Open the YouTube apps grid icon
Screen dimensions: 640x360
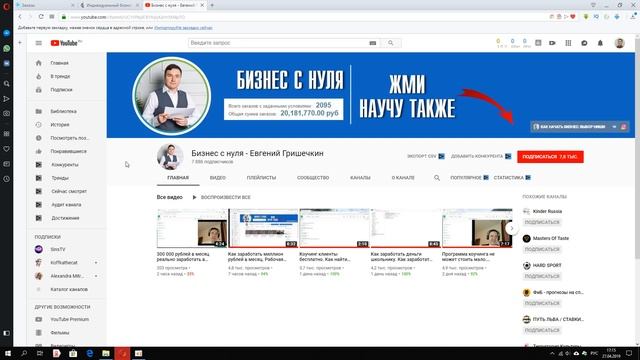coord(568,43)
